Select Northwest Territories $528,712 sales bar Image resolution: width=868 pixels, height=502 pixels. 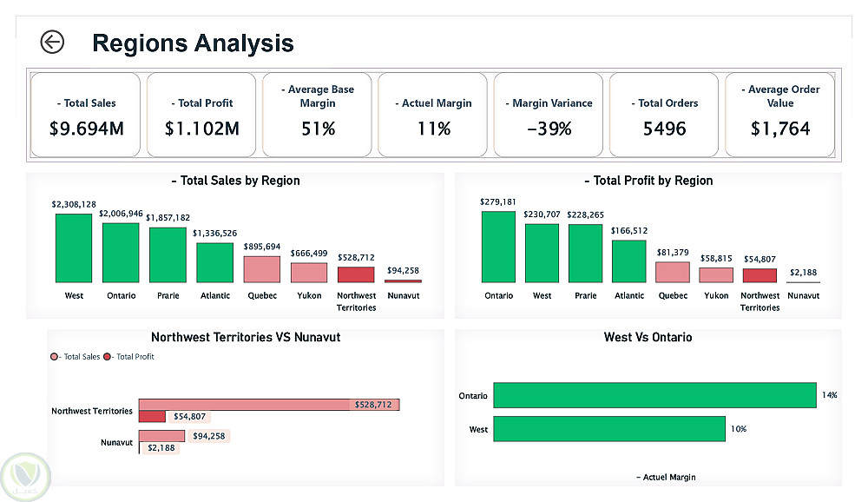tap(269, 405)
